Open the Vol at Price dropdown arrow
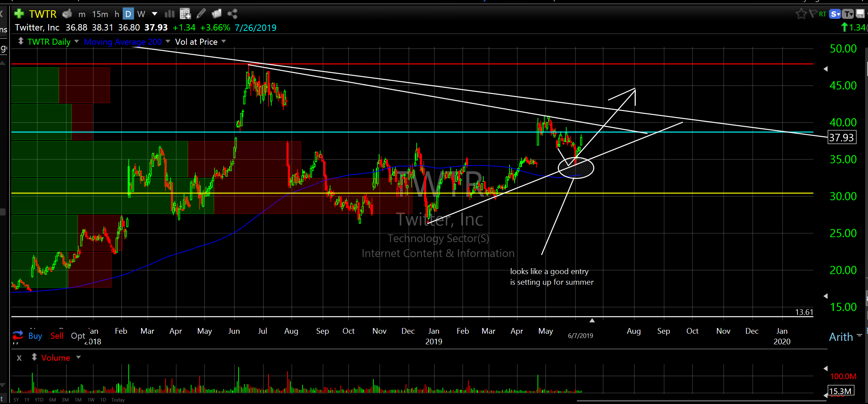Image resolution: width=868 pixels, height=404 pixels. (x=224, y=42)
